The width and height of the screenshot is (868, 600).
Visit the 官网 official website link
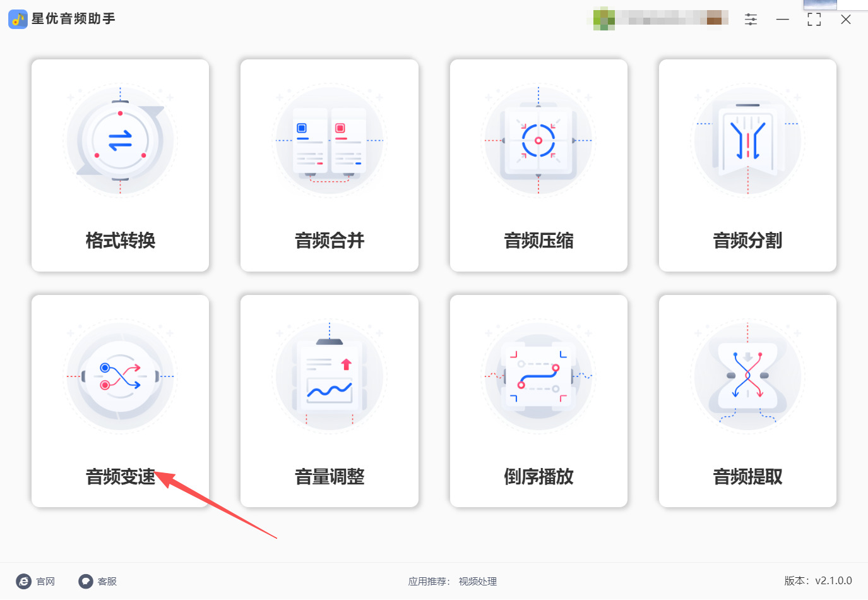36,581
